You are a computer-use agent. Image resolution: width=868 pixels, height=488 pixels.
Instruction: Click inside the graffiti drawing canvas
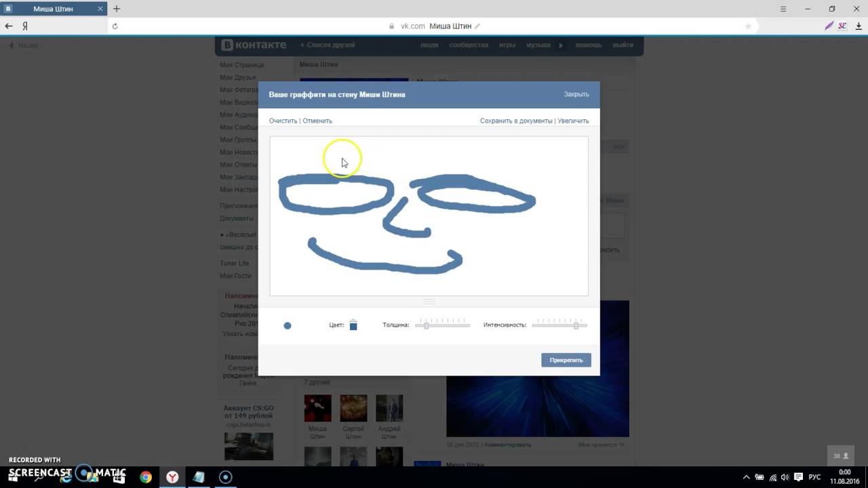(429, 216)
